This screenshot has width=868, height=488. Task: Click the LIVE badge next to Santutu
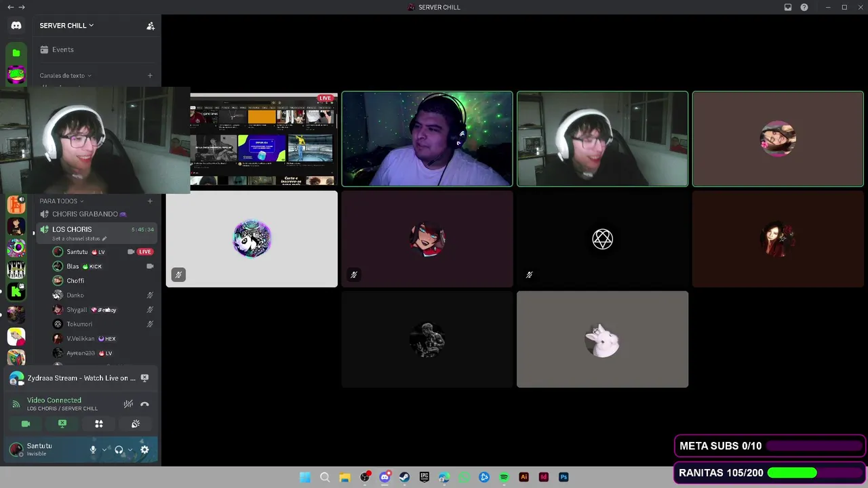click(x=145, y=251)
